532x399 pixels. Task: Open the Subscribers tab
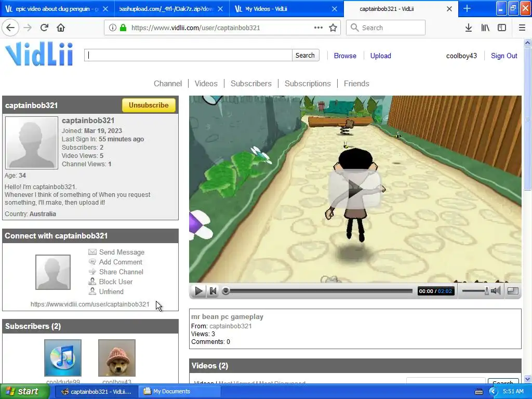[x=251, y=84]
